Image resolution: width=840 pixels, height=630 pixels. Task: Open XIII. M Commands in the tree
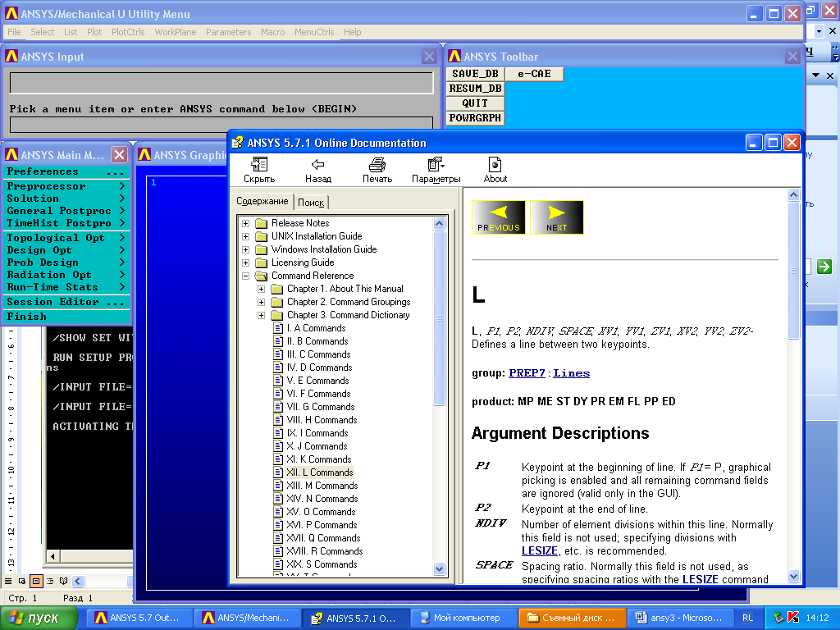[x=322, y=486]
